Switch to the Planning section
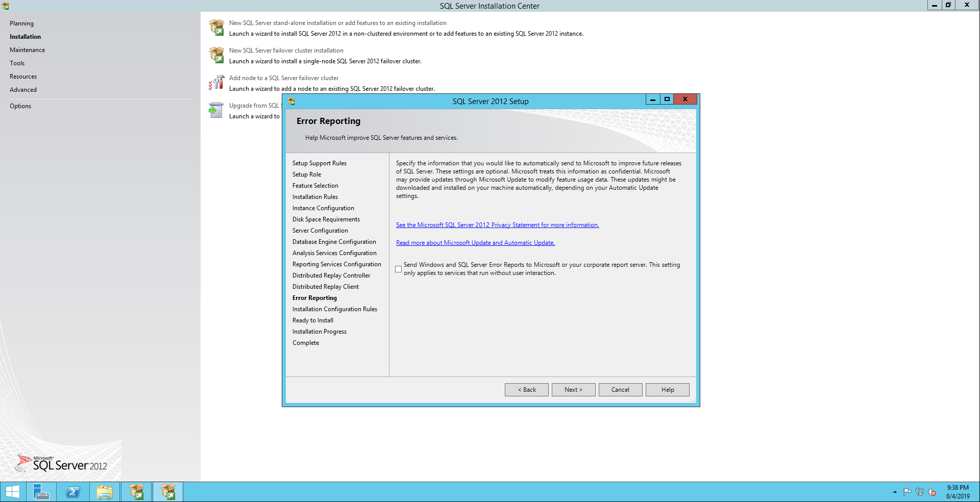 21,23
